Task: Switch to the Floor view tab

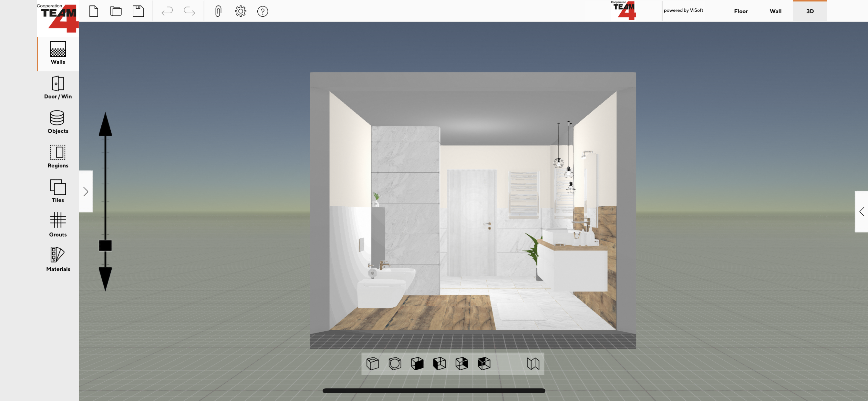Action: (x=741, y=11)
